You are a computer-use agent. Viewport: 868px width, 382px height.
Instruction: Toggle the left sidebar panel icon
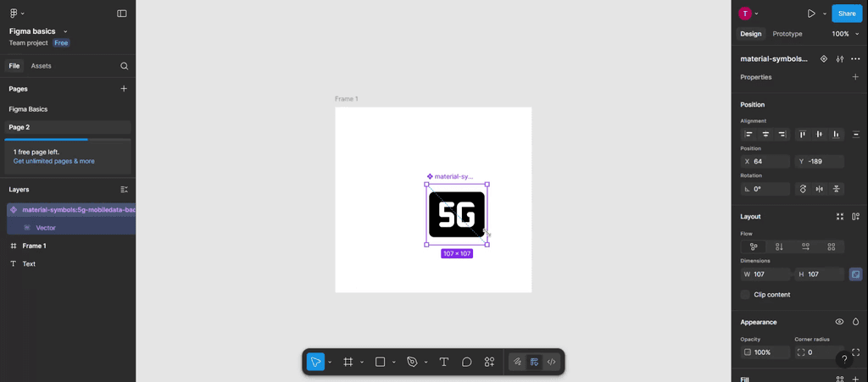(122, 14)
